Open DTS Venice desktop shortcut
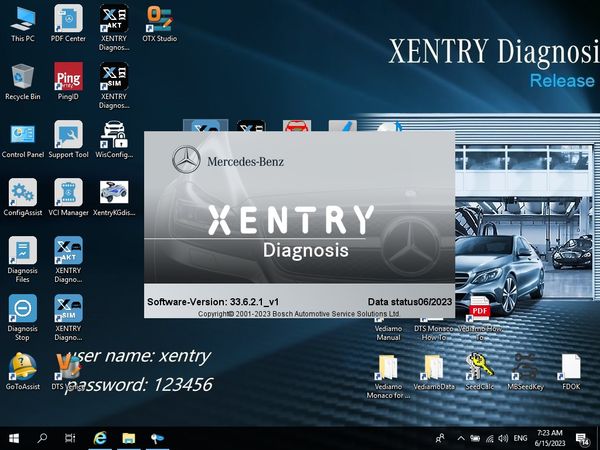 coord(68,372)
